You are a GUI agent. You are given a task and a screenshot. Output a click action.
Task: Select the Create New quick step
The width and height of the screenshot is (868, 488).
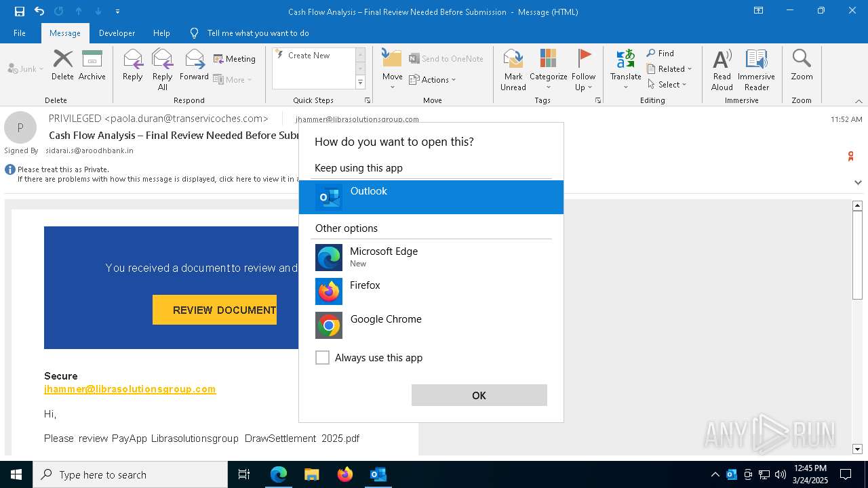[x=313, y=56]
